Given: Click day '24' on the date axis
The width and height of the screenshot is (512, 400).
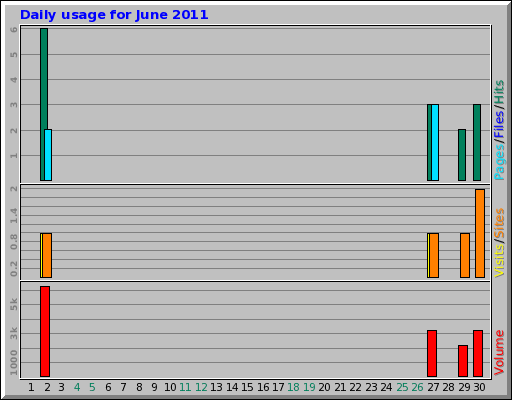Looking at the screenshot, I should pyautogui.click(x=386, y=387).
